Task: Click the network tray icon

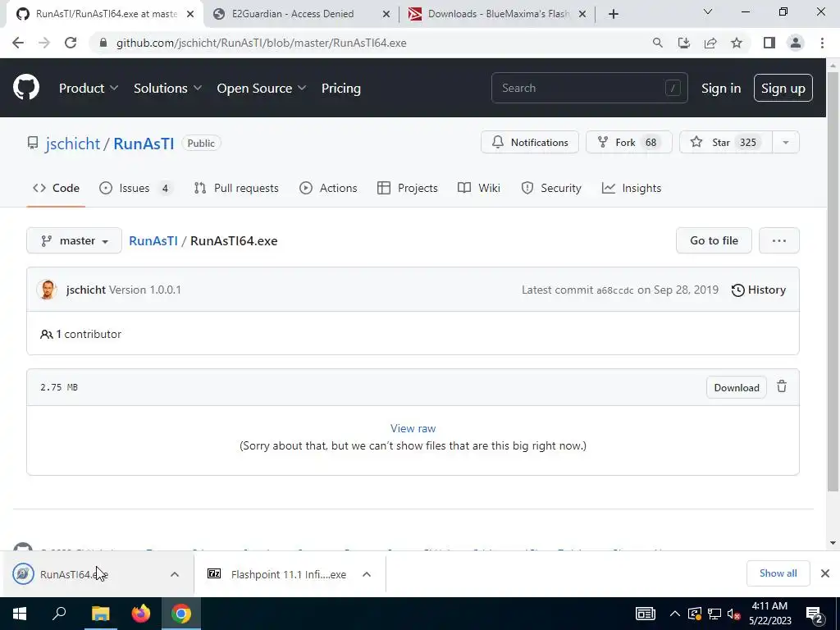Action: [x=714, y=614]
